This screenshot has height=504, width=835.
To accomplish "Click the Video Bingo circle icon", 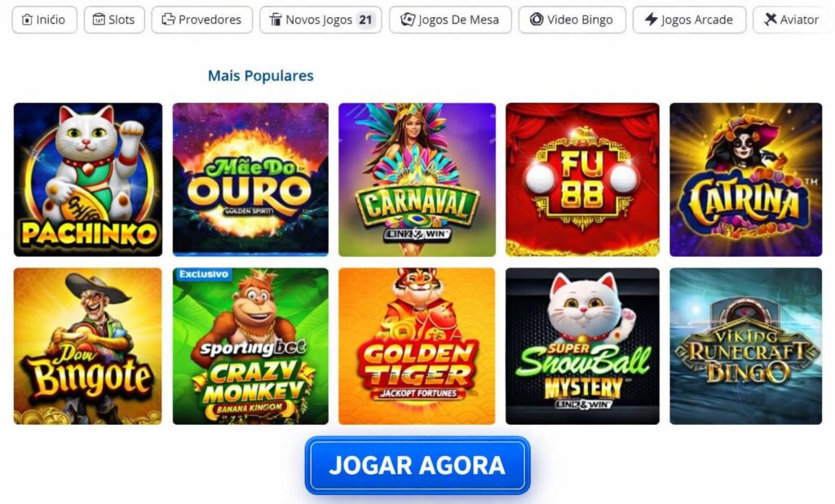I will pos(537,20).
